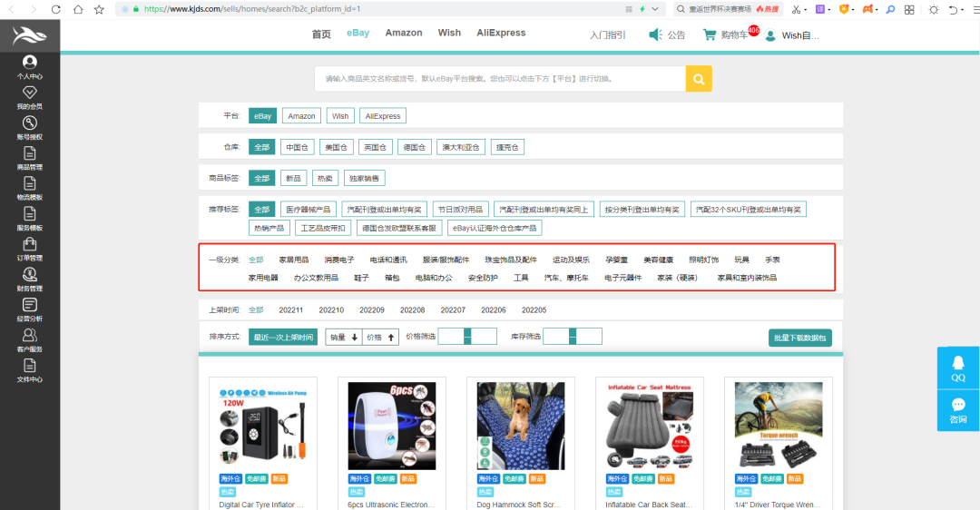Open 服务模板 service template icon
This screenshot has width=980, height=510.
coord(29,214)
